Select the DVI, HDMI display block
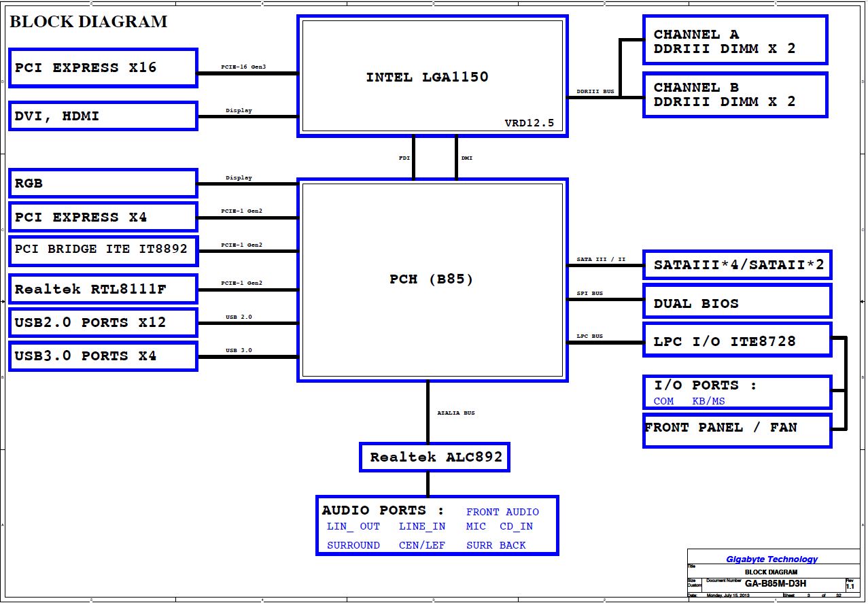868x605 pixels. [x=103, y=116]
